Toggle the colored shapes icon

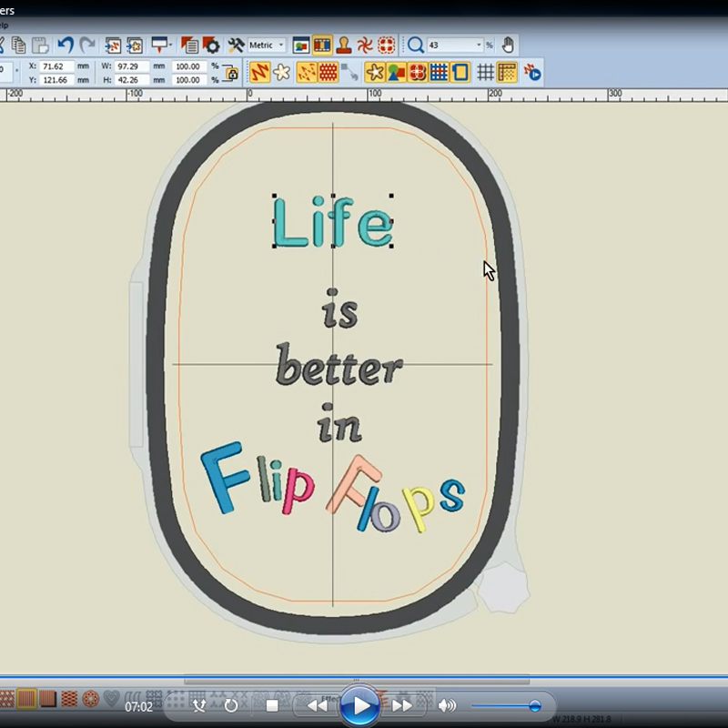396,73
